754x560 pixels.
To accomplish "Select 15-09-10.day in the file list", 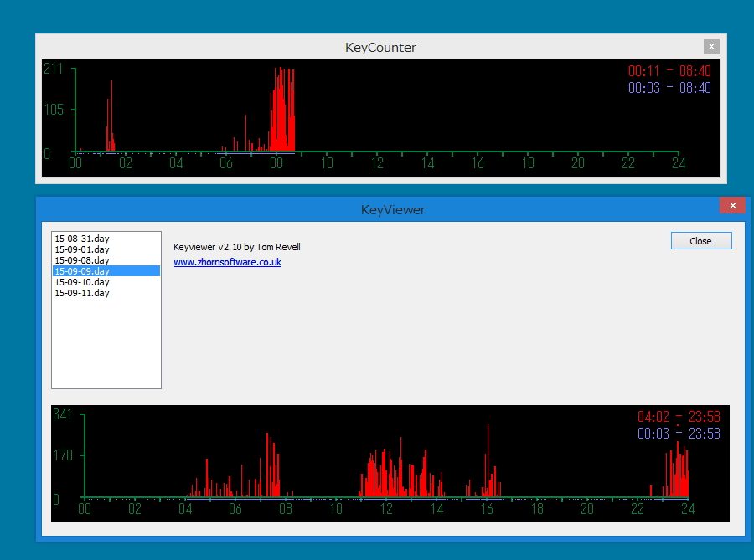I will click(106, 282).
